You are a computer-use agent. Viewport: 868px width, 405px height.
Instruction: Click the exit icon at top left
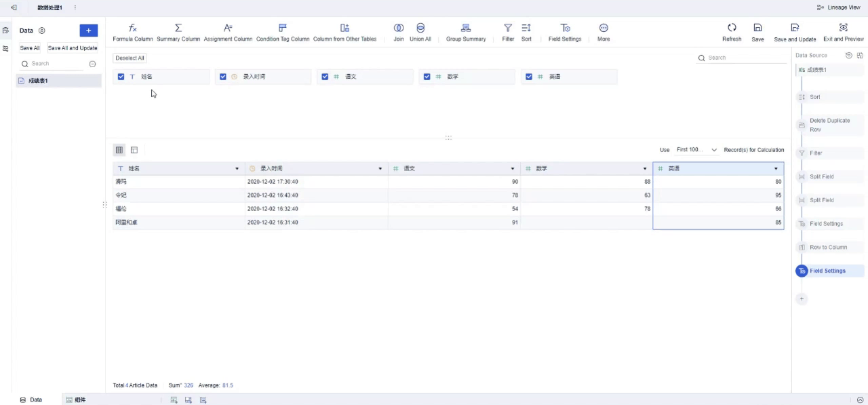click(14, 7)
